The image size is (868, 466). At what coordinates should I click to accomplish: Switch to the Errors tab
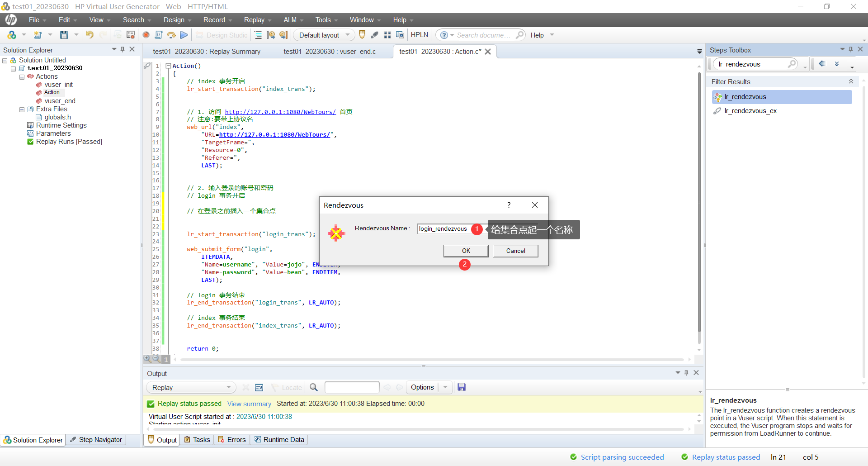tap(232, 440)
